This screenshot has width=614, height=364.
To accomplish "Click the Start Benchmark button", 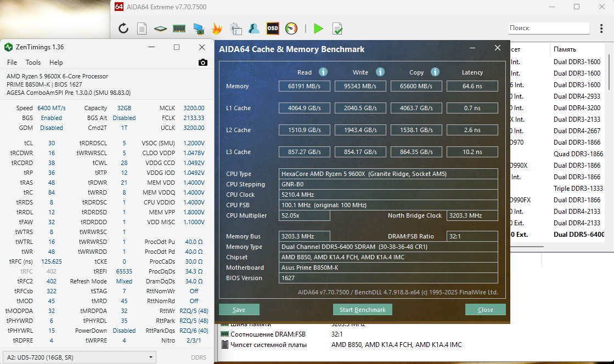I will tap(363, 310).
